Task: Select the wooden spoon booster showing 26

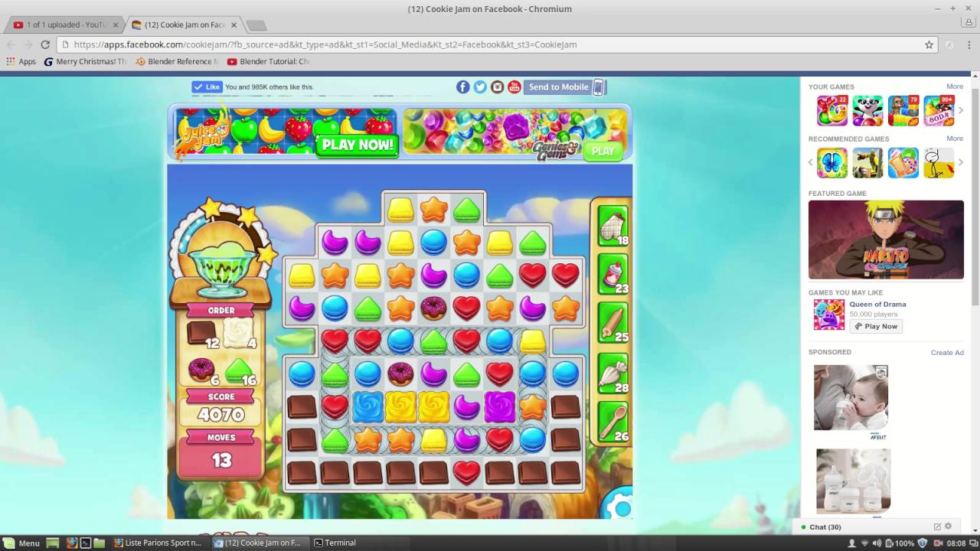Action: click(x=612, y=422)
